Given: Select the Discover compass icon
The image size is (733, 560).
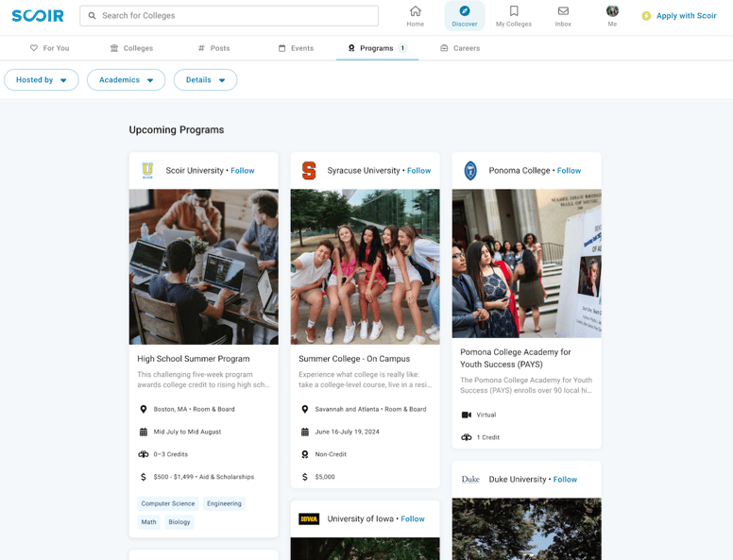Looking at the screenshot, I should 464,10.
